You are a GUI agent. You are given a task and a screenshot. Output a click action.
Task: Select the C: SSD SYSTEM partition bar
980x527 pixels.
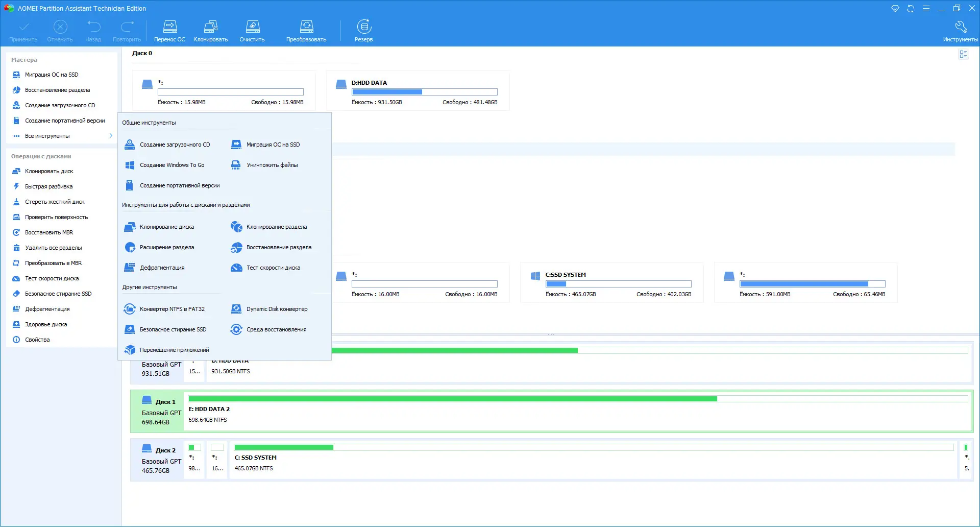point(593,460)
